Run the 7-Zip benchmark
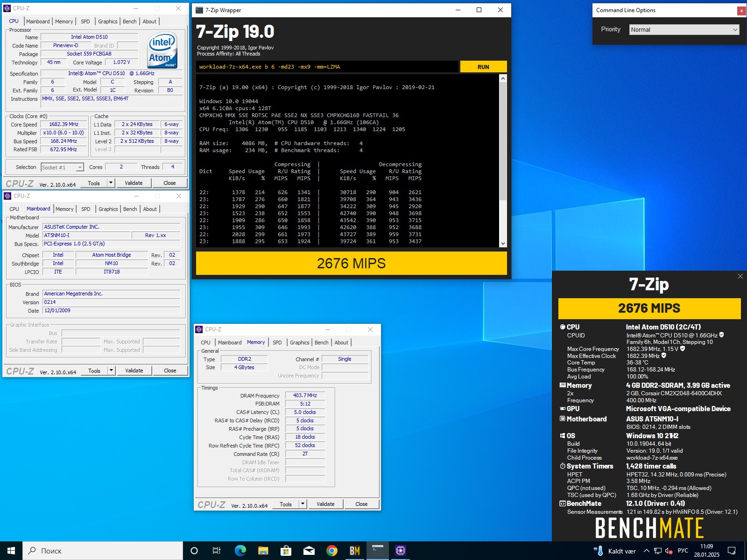The image size is (747, 560). point(483,67)
